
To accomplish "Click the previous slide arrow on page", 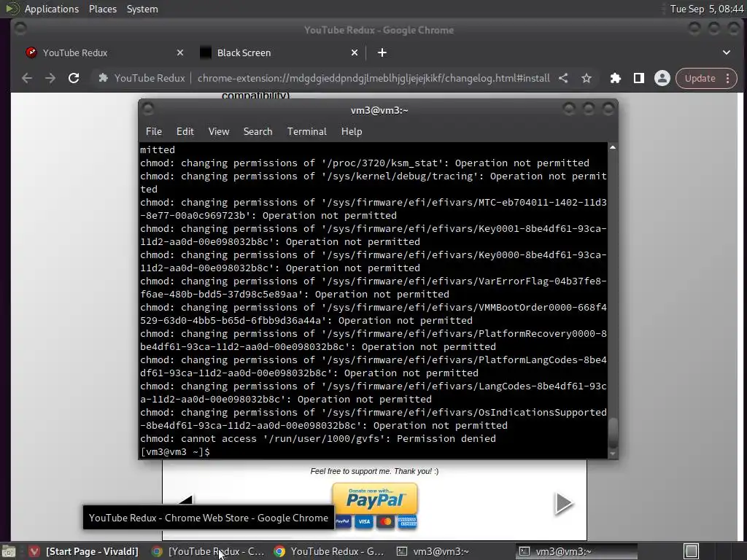I will click(185, 499).
